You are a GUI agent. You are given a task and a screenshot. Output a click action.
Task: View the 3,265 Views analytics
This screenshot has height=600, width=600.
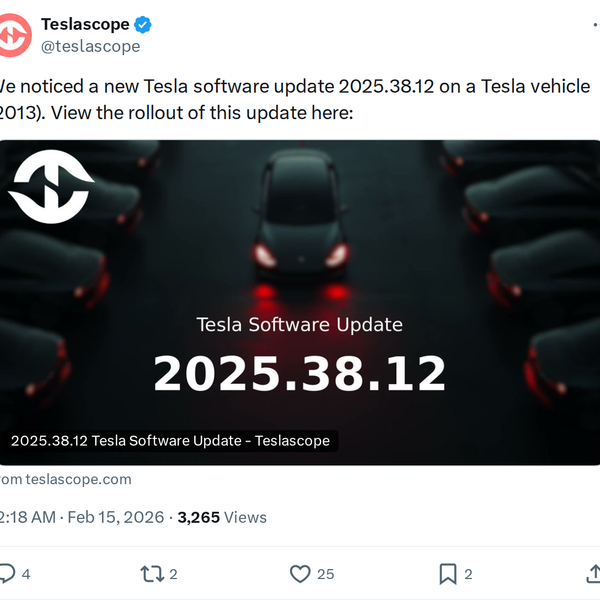point(222,517)
